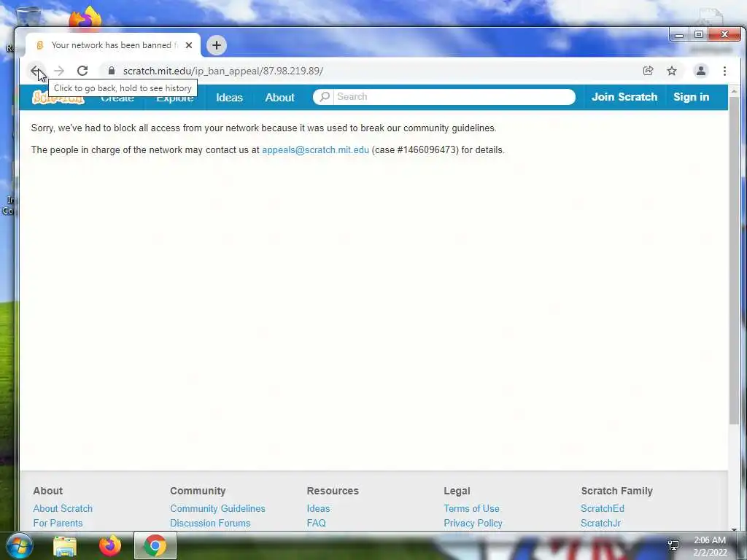Go back using the browser back arrow
The height and width of the screenshot is (560, 747).
click(35, 71)
